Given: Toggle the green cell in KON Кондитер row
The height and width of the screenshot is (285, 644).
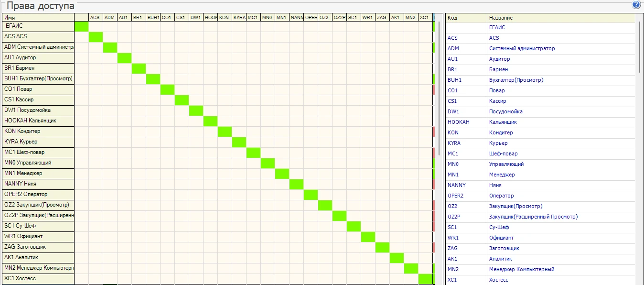Looking at the screenshot, I should click(225, 132).
